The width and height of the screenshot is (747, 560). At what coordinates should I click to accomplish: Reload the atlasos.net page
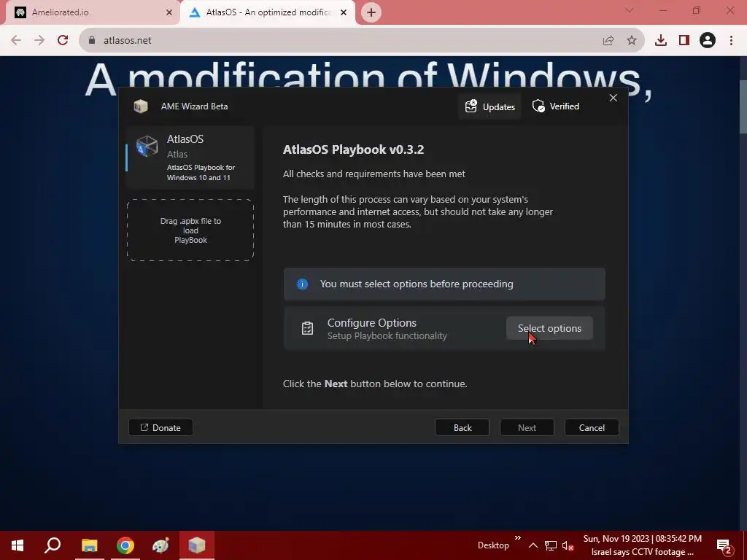pos(63,40)
